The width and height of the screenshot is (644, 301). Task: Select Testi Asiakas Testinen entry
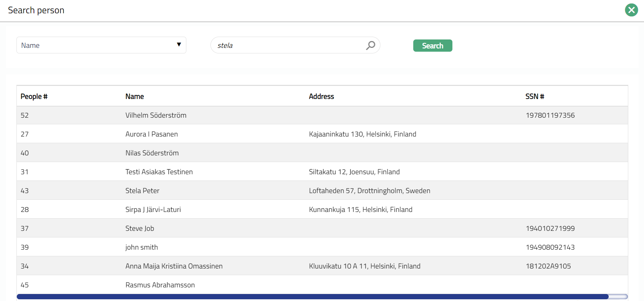pyautogui.click(x=159, y=172)
